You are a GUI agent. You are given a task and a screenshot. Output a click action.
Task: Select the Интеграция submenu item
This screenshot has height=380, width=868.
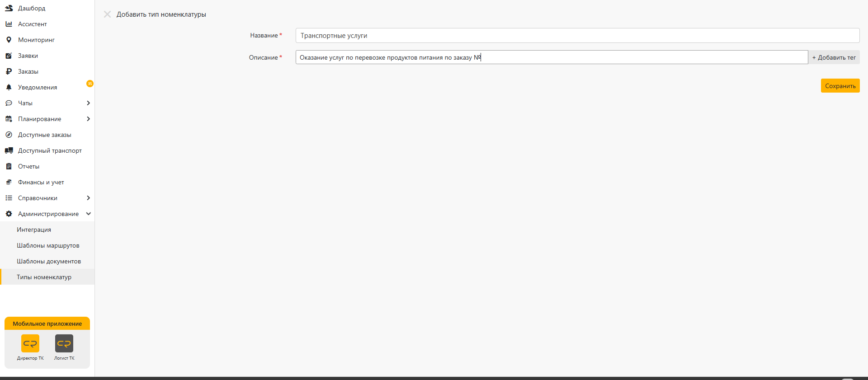(47, 230)
